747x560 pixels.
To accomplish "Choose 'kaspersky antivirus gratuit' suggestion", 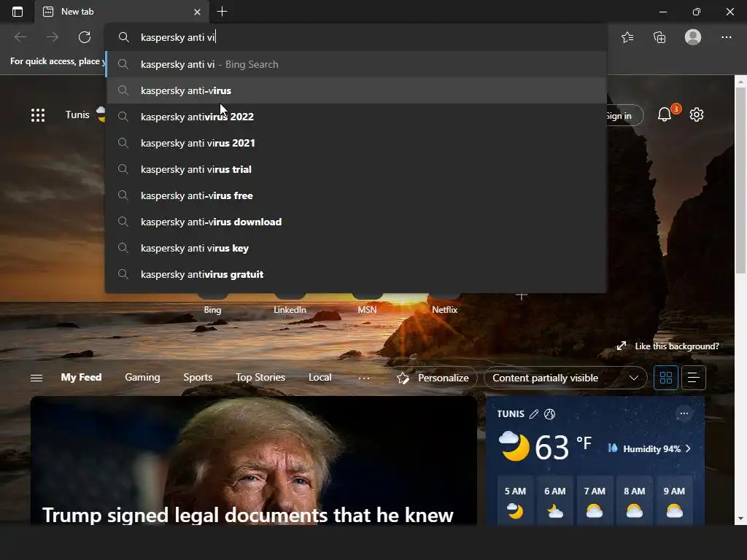I will pos(356,274).
